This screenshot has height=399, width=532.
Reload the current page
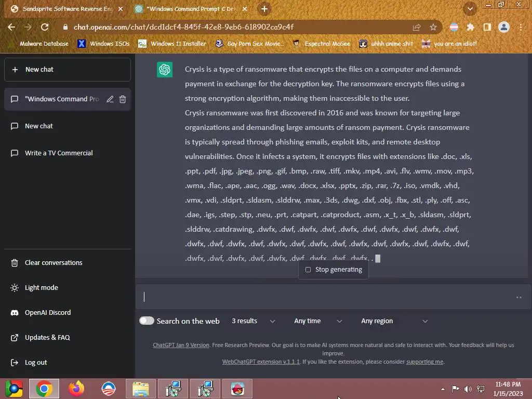click(x=45, y=27)
